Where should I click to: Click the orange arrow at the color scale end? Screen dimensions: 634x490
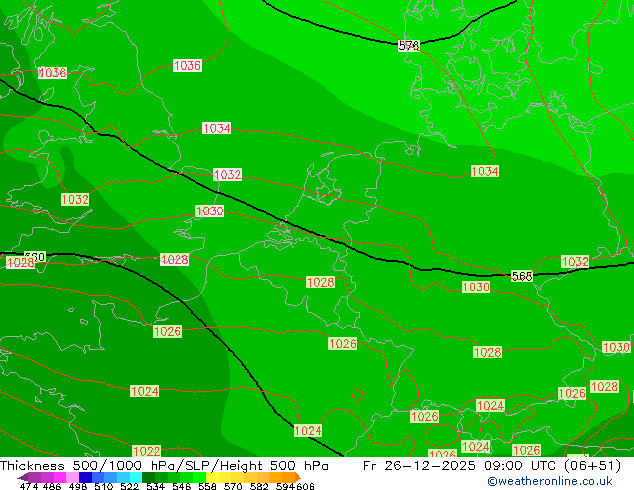click(298, 477)
